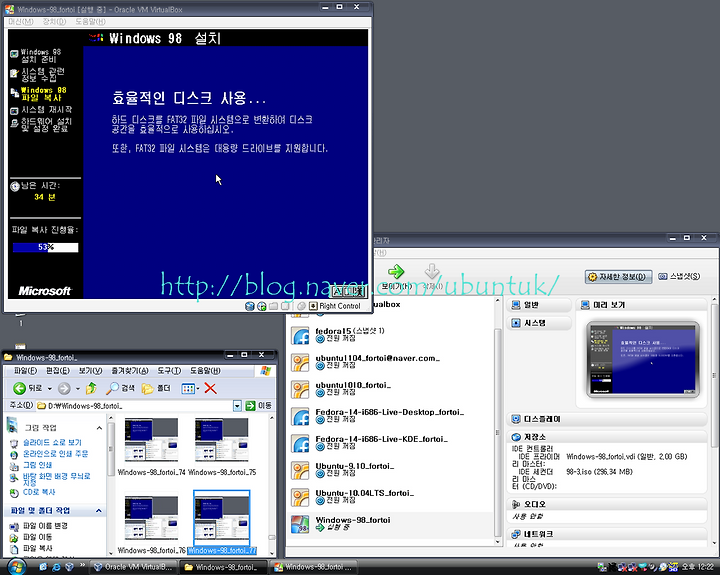The width and height of the screenshot is (720, 575).
Task: Select the Fedora-14-i686-Live-KDE_fortoi_ VM entry
Action: pyautogui.click(x=391, y=443)
